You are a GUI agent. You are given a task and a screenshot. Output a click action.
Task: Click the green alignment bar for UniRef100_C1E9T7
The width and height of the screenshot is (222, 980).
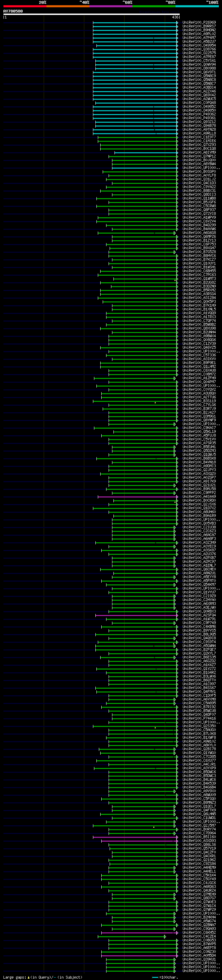(138, 137)
